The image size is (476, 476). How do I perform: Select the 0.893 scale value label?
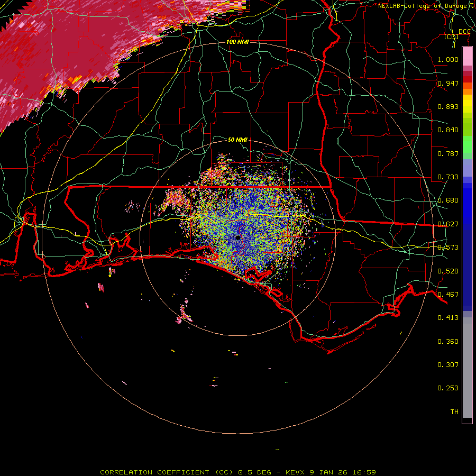click(x=448, y=106)
